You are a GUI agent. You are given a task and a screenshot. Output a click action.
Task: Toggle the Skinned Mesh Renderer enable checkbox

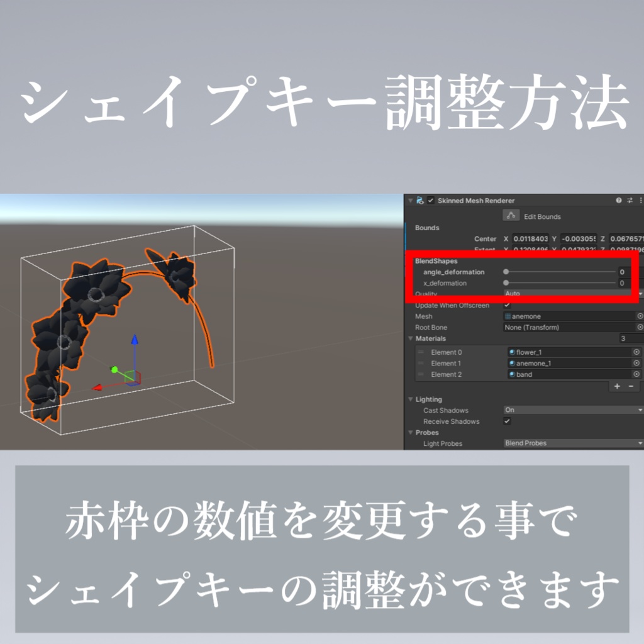click(x=431, y=201)
